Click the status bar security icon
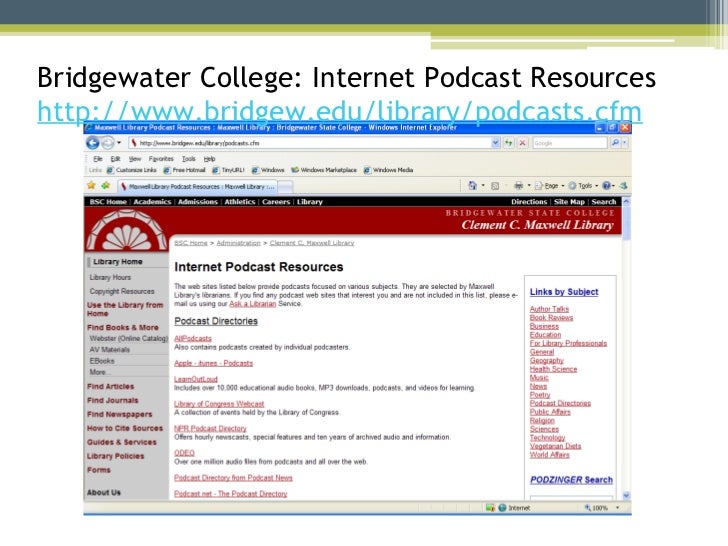 (490, 508)
